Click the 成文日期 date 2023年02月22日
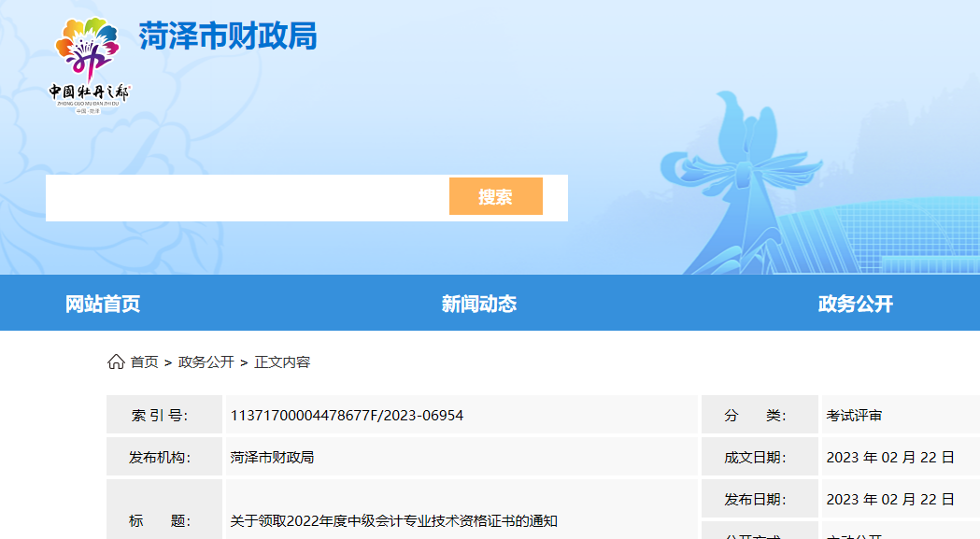This screenshot has height=539, width=980. [890, 458]
